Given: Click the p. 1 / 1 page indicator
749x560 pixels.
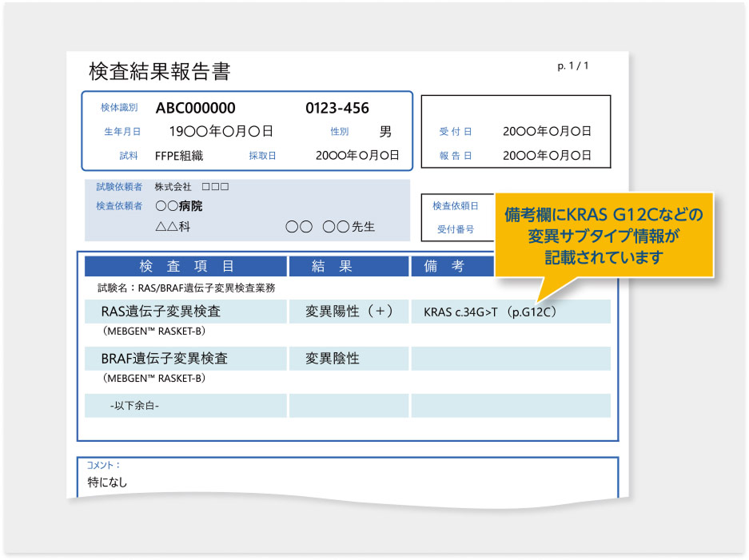Looking at the screenshot, I should (x=572, y=66).
